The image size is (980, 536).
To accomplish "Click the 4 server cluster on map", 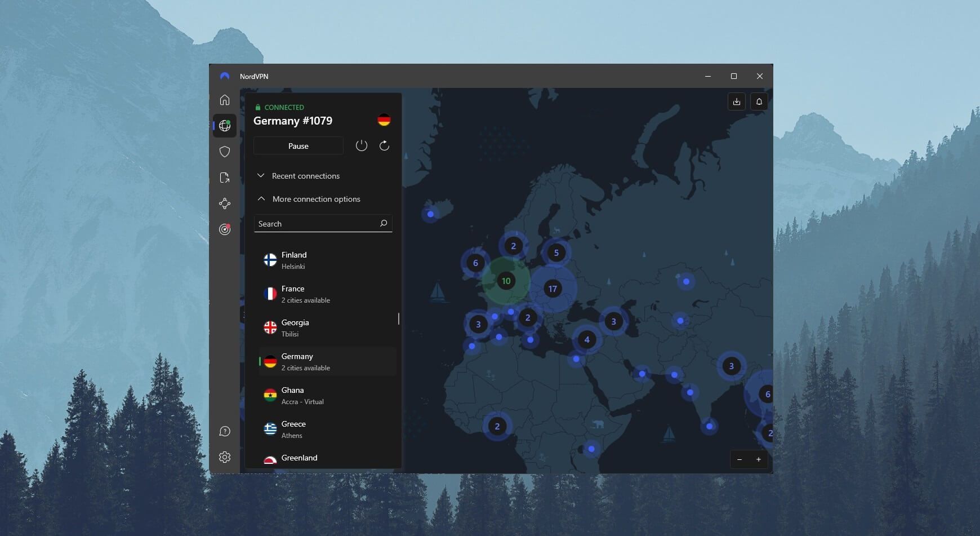I will pyautogui.click(x=587, y=339).
